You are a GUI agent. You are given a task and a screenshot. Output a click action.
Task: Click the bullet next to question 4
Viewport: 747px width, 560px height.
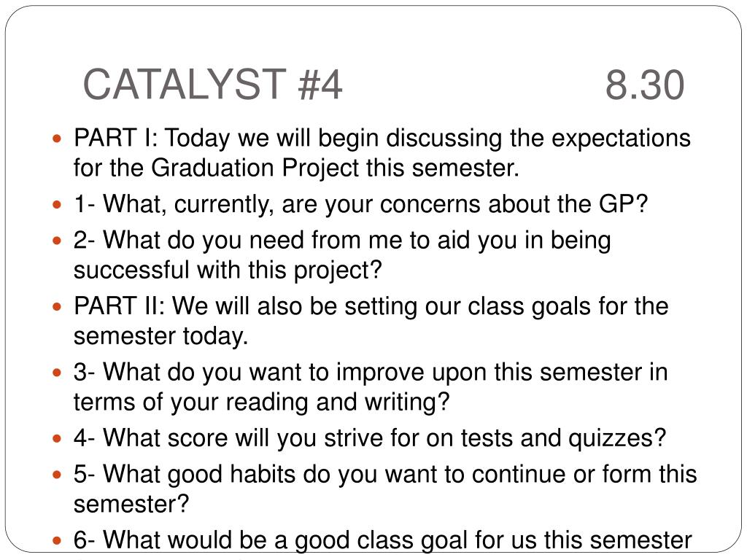tap(57, 438)
